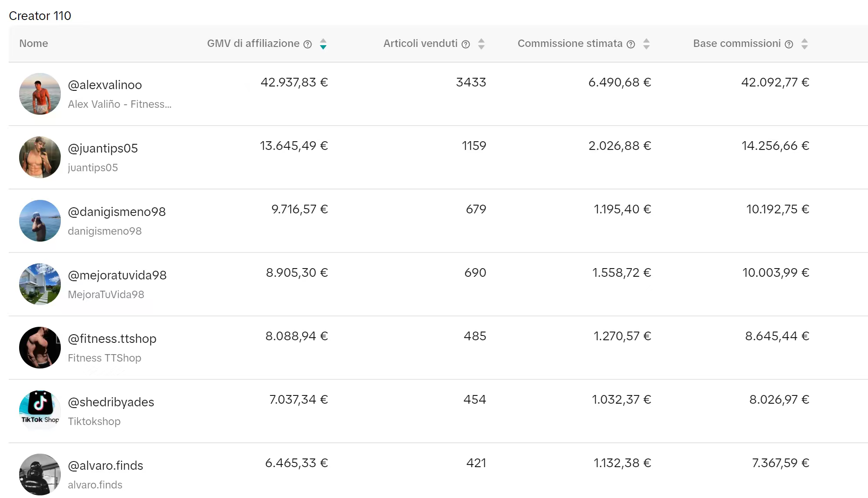This screenshot has height=498, width=868.
Task: Click the TikTok Shop logo avatar
Action: [40, 410]
